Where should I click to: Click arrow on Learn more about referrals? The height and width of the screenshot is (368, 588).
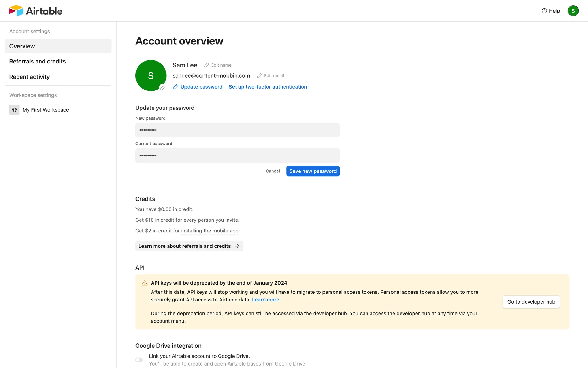pyautogui.click(x=237, y=246)
